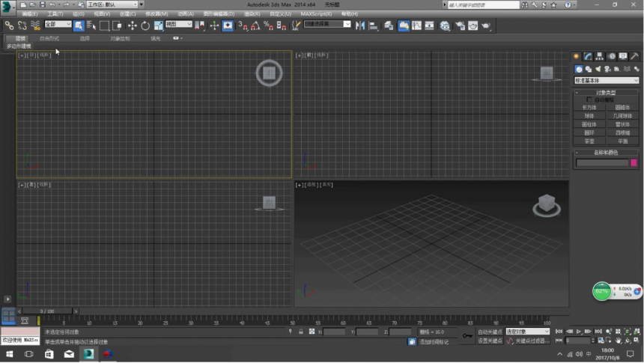Click Use Pivot Point Center icon
The image size is (644, 363).
click(200, 25)
